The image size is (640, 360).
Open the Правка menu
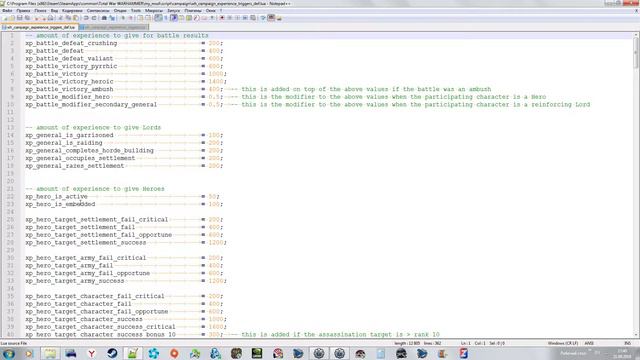23,11
